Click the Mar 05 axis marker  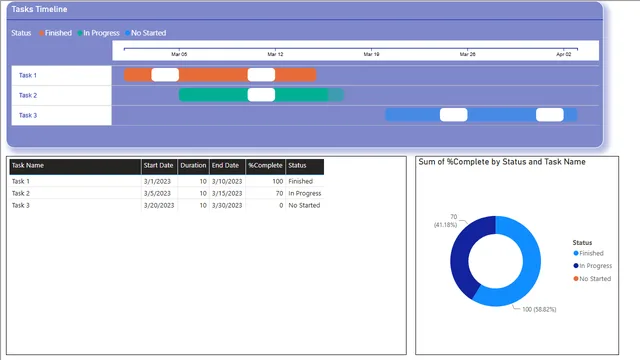click(x=179, y=54)
